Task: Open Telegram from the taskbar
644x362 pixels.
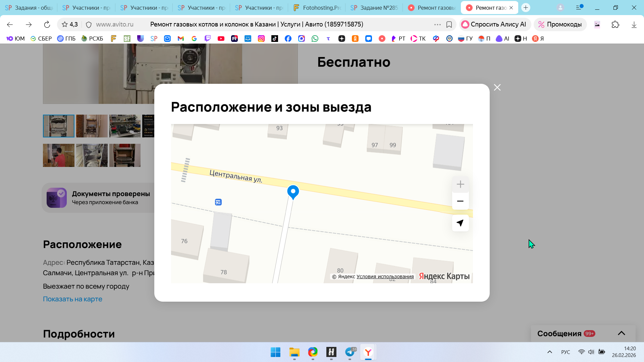Action: [350, 352]
